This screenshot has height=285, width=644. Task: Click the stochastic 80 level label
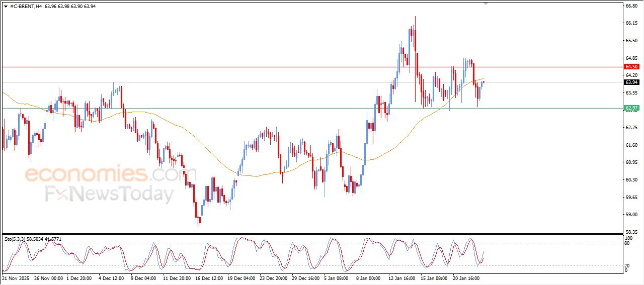point(627,243)
